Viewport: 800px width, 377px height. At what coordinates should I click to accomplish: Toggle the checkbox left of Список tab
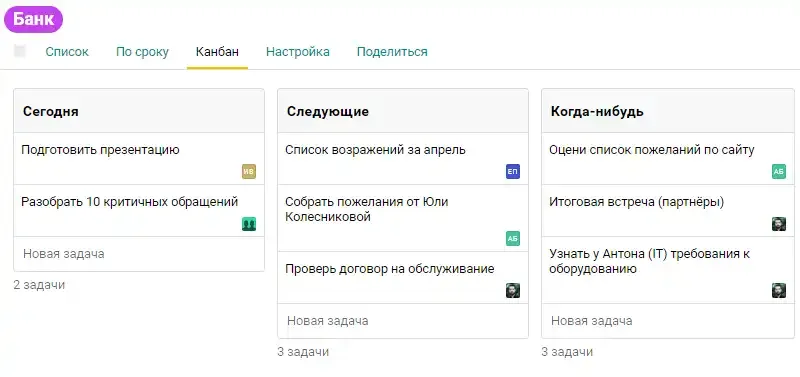pyautogui.click(x=20, y=51)
